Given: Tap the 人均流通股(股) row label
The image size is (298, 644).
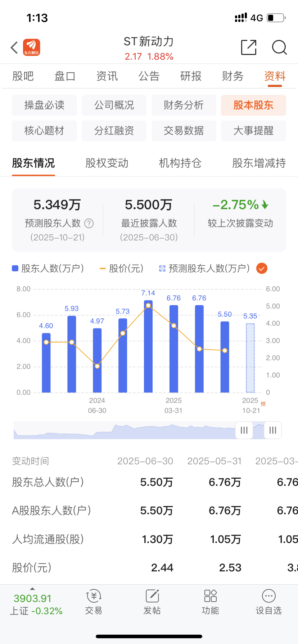Looking at the screenshot, I should pyautogui.click(x=48, y=539).
